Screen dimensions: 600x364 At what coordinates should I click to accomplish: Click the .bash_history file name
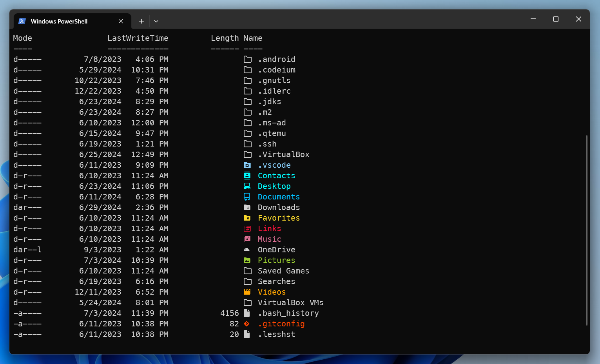coord(288,313)
